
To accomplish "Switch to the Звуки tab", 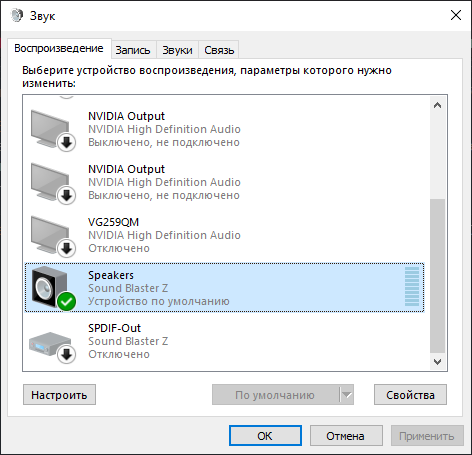I will (177, 50).
